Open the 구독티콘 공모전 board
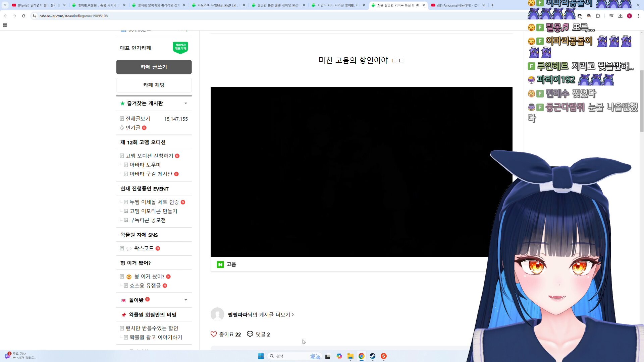The image size is (644, 362). [x=148, y=220]
